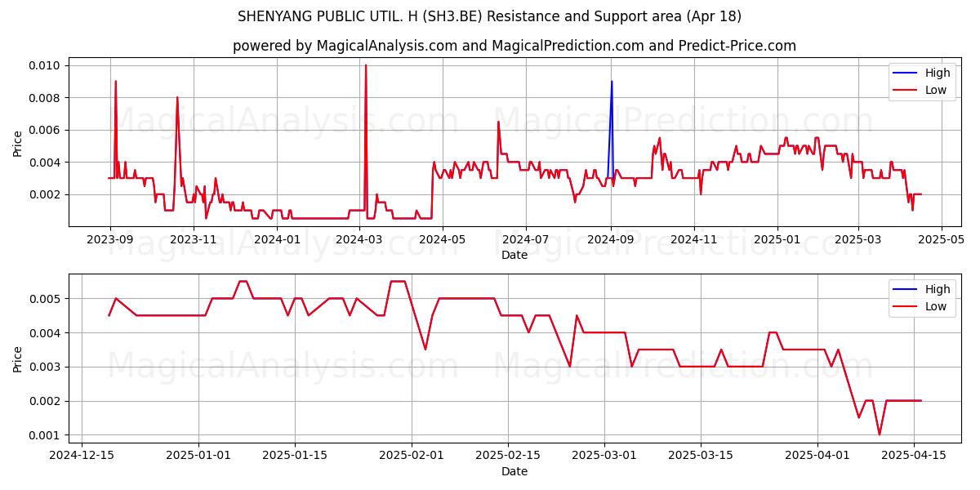Click bottom chart y-axis value '0.005'
The image size is (980, 490).
pyautogui.click(x=47, y=299)
